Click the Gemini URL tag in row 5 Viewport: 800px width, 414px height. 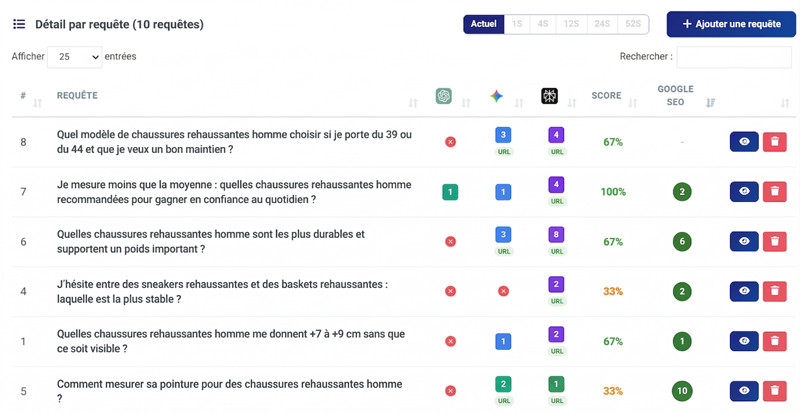[x=504, y=401]
